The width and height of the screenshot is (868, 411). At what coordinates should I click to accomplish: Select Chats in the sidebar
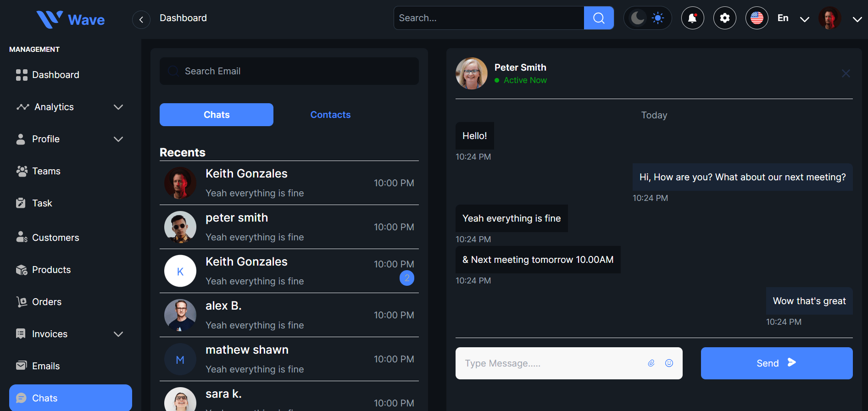tap(71, 398)
